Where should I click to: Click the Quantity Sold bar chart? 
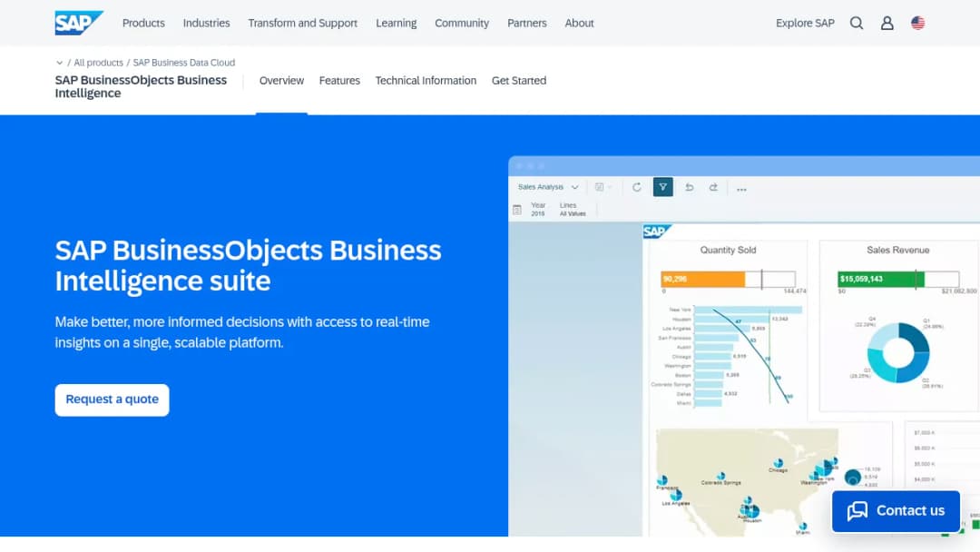[728, 356]
